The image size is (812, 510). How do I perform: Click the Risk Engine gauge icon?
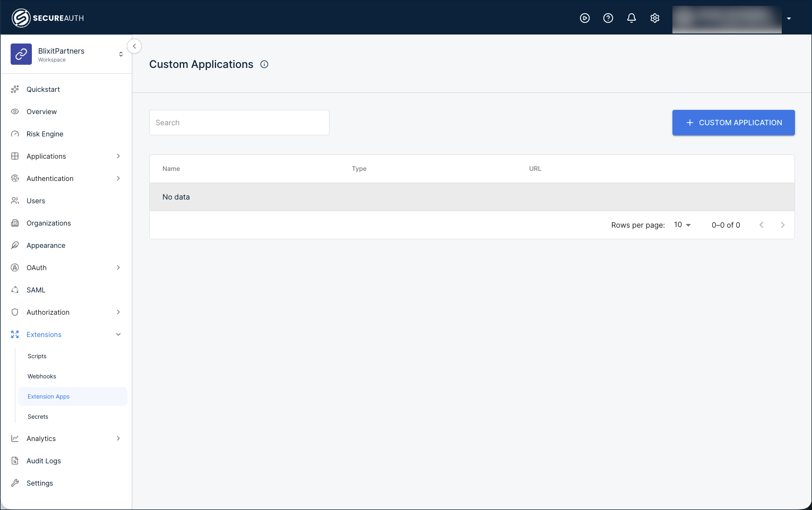coord(15,134)
